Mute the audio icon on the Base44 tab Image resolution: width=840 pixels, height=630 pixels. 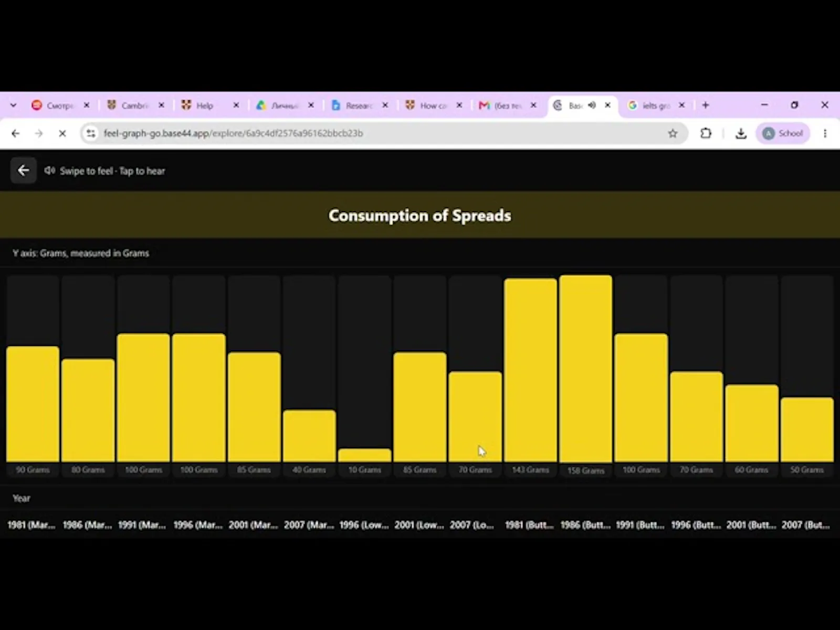pyautogui.click(x=592, y=105)
